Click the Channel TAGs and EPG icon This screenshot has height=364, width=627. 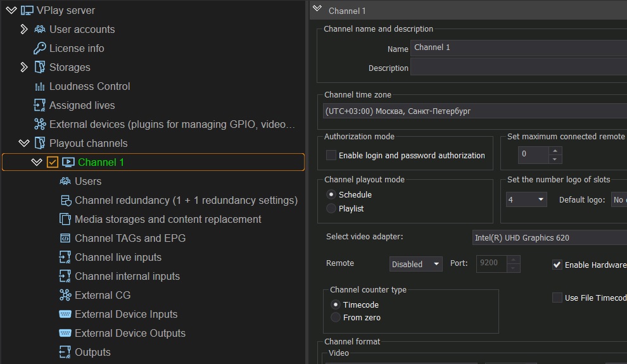click(x=65, y=238)
